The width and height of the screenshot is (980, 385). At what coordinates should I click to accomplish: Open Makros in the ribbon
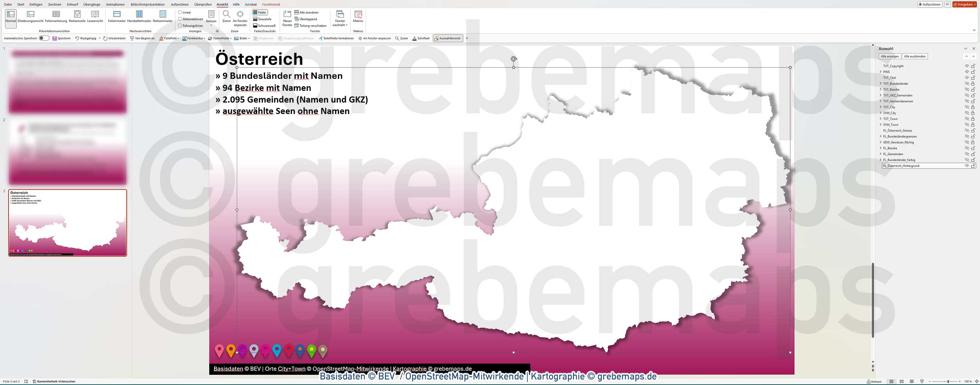click(358, 17)
